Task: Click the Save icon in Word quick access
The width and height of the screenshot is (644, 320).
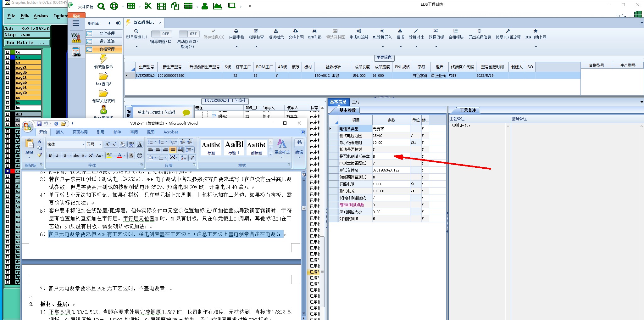Action: 39,124
